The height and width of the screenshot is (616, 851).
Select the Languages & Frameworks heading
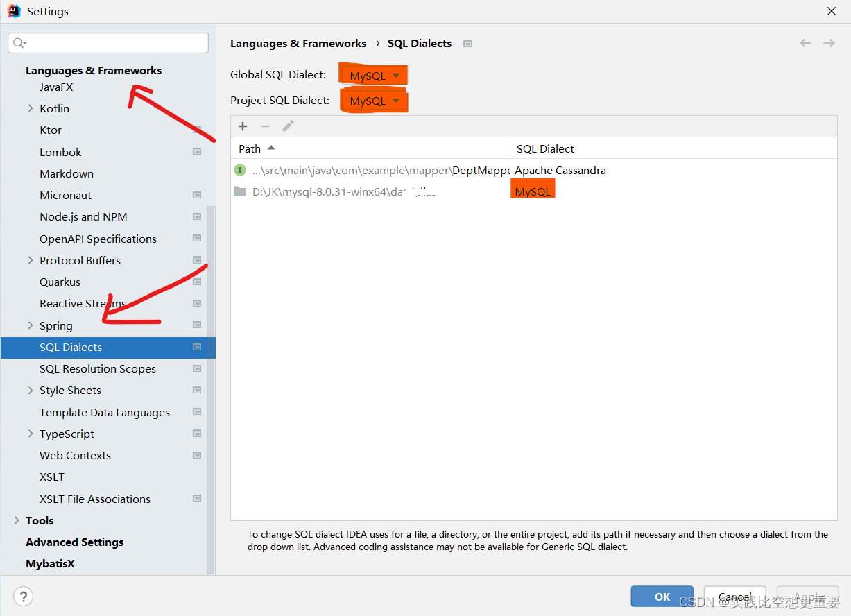pyautogui.click(x=94, y=70)
